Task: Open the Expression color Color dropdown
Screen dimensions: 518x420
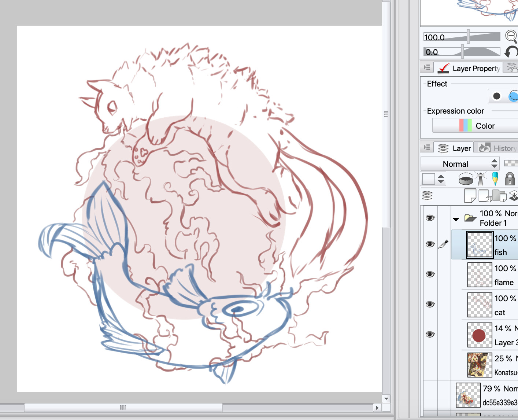Action: [475, 125]
